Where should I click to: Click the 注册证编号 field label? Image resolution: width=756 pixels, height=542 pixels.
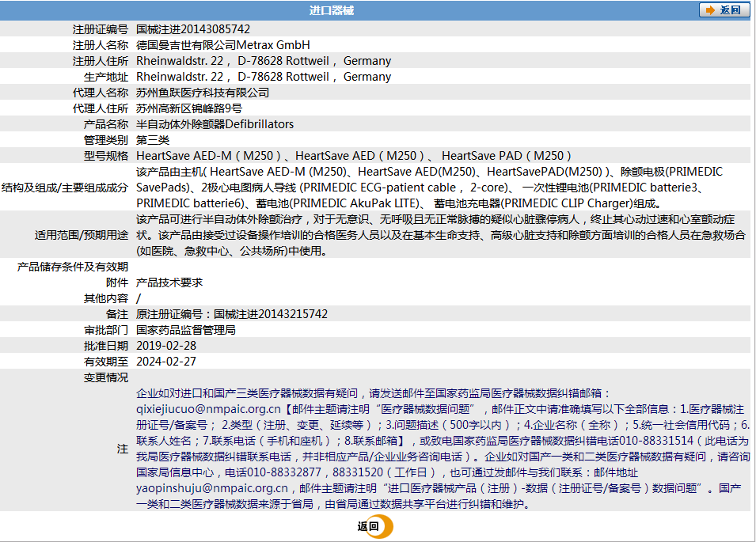(x=101, y=29)
